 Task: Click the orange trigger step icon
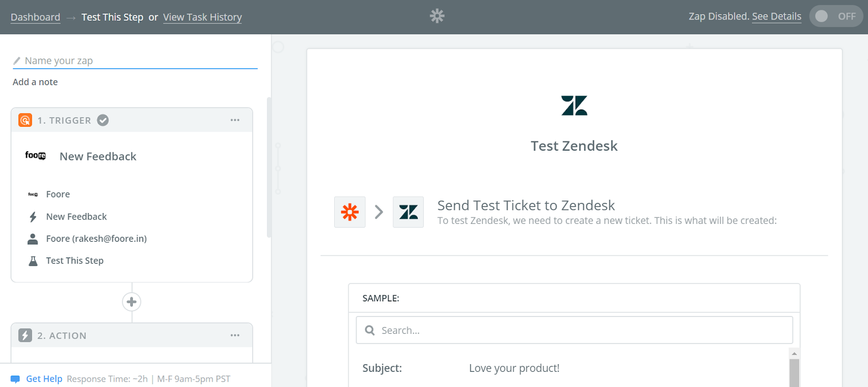[25, 120]
